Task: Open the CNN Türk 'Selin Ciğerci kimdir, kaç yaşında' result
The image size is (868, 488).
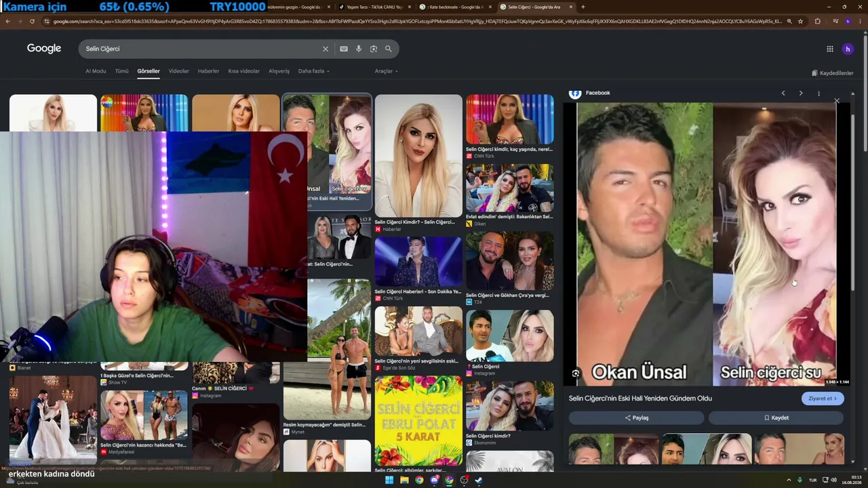Action: 509,127
